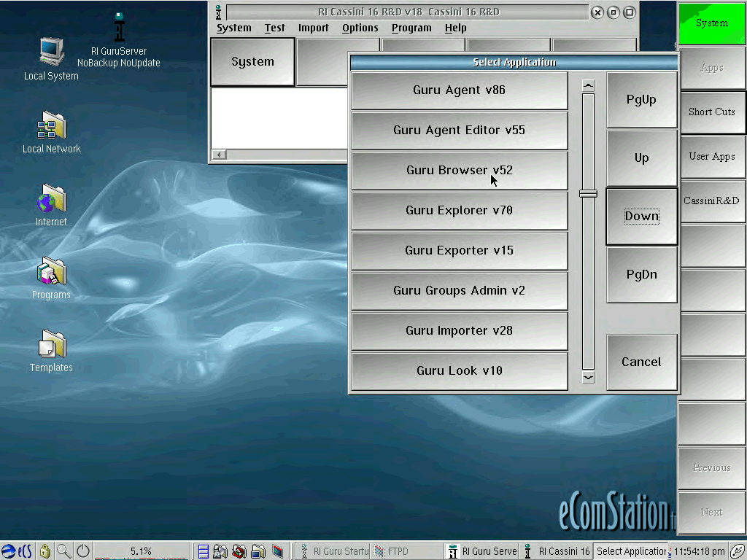The width and height of the screenshot is (747, 560).
Task: Click the second tray icon after window list
Action: [220, 551]
